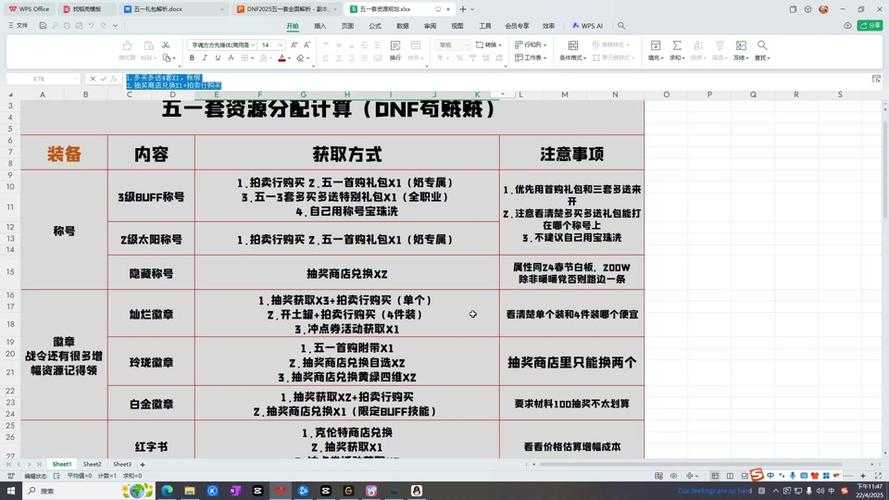Open the convert (转换) dropdown

488,45
